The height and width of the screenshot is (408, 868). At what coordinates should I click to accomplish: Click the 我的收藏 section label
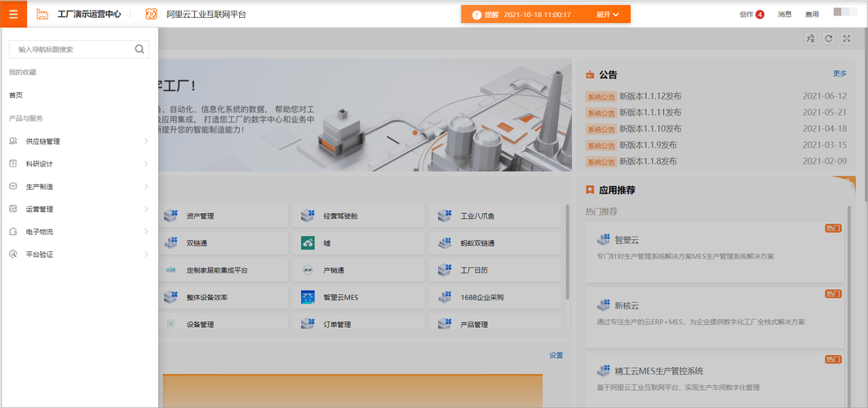23,73
